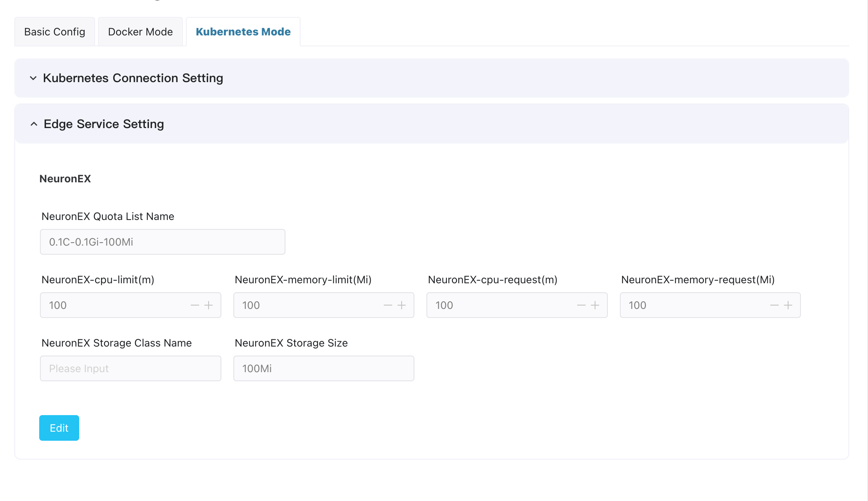The width and height of the screenshot is (868, 501).
Task: Select the Kubernetes Mode tab
Action: pos(243,32)
